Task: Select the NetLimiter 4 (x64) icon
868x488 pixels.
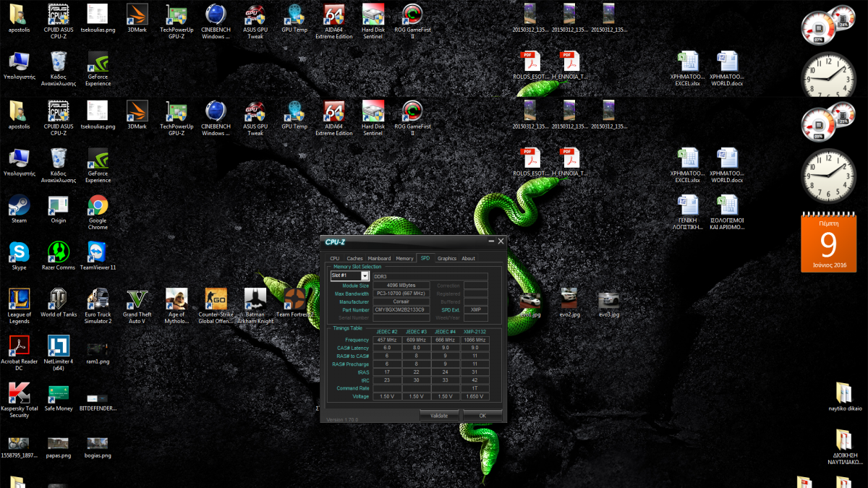Action: [59, 353]
